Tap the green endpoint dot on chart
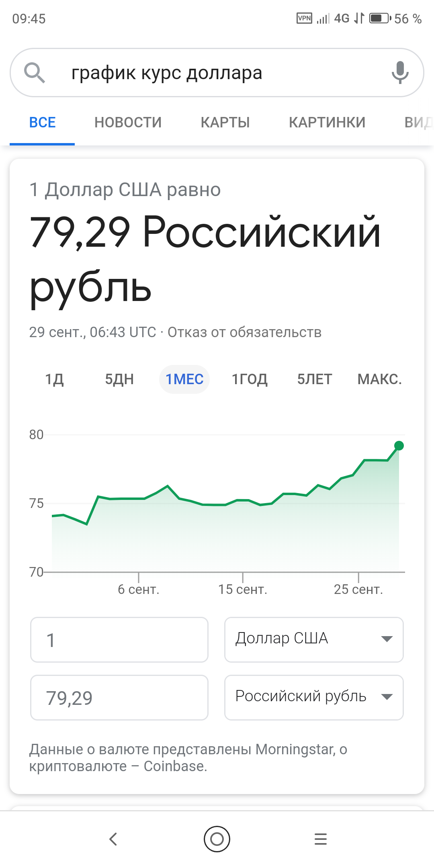 point(399,446)
